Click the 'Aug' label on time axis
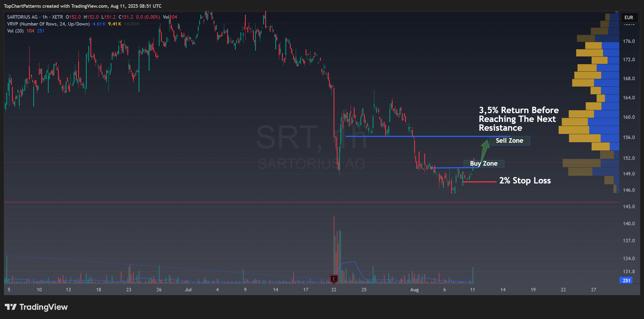This screenshot has width=644, height=319. pyautogui.click(x=414, y=290)
